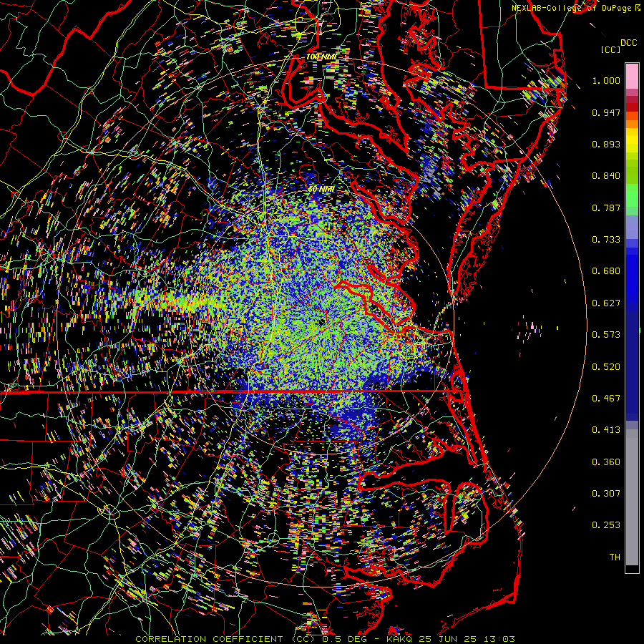Image resolution: width=644 pixels, height=644 pixels.
Task: Pick the yellow color bar segment
Action: (x=632, y=140)
